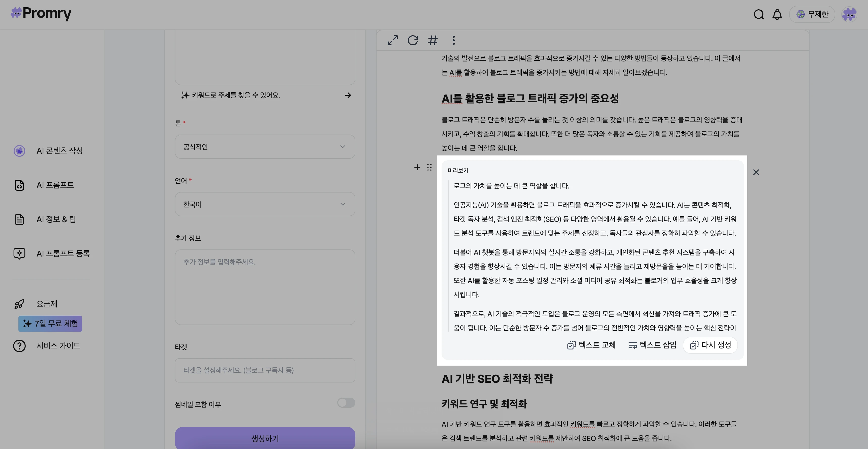Click heading AI 기반 SEO 최적화 전략
The height and width of the screenshot is (449, 868).
pyautogui.click(x=497, y=379)
